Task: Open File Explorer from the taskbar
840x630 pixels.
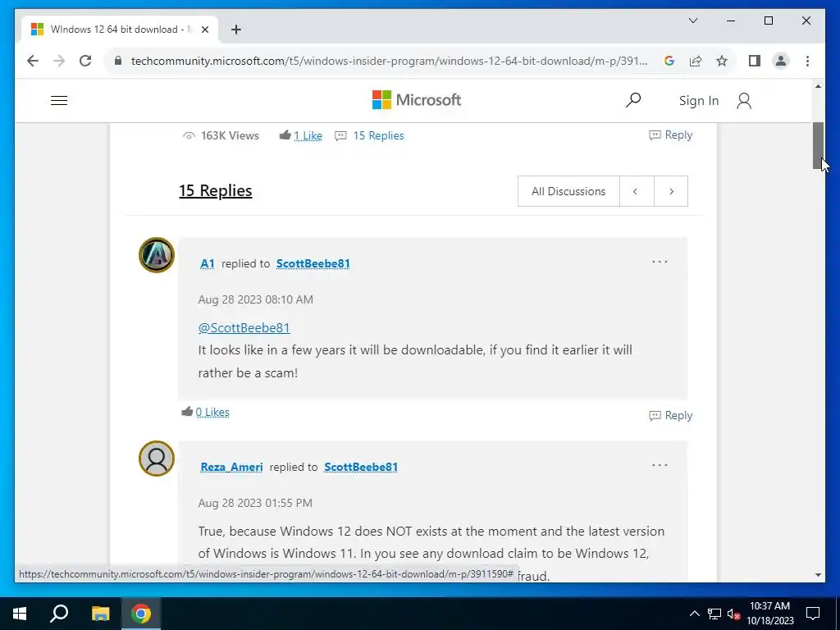Action: pos(100,614)
